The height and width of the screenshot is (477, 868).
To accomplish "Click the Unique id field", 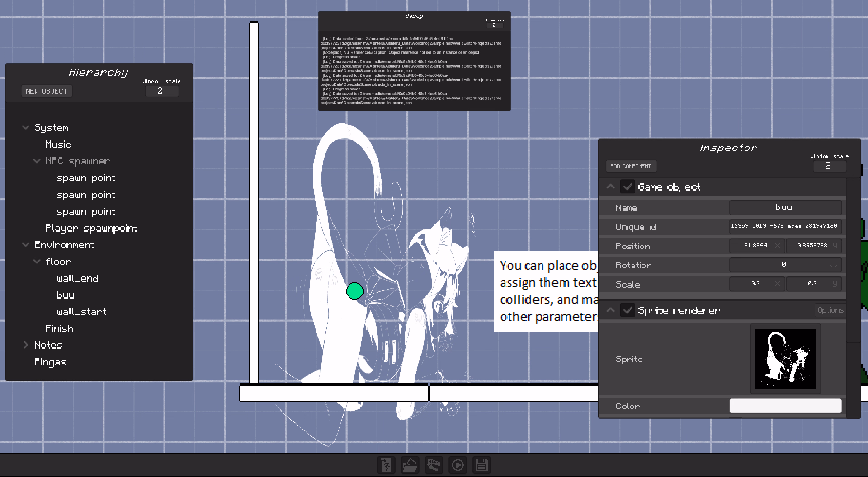I will point(785,226).
